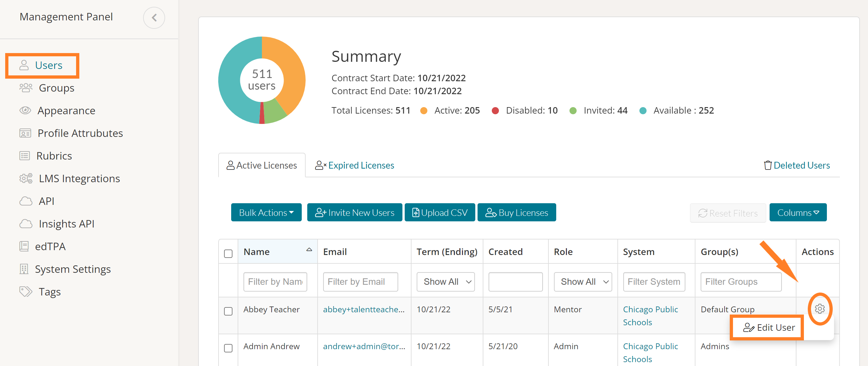This screenshot has height=366, width=868.
Task: Click the Upload CSV button
Action: pyautogui.click(x=440, y=213)
